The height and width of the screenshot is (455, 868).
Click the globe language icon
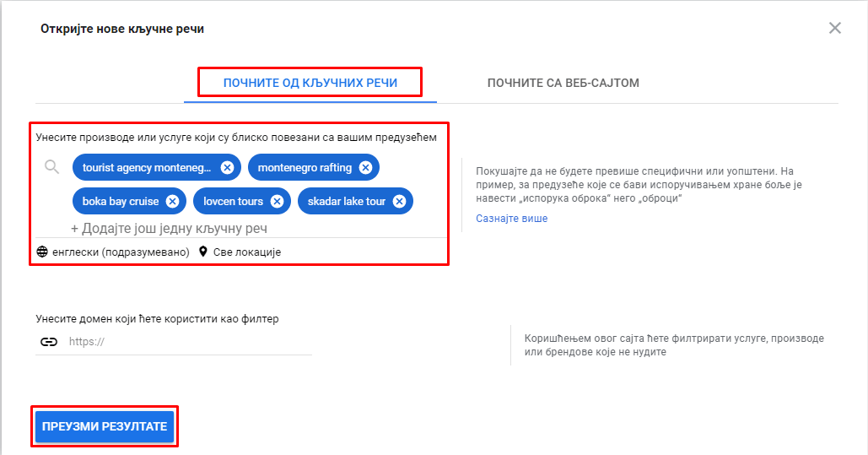[42, 252]
